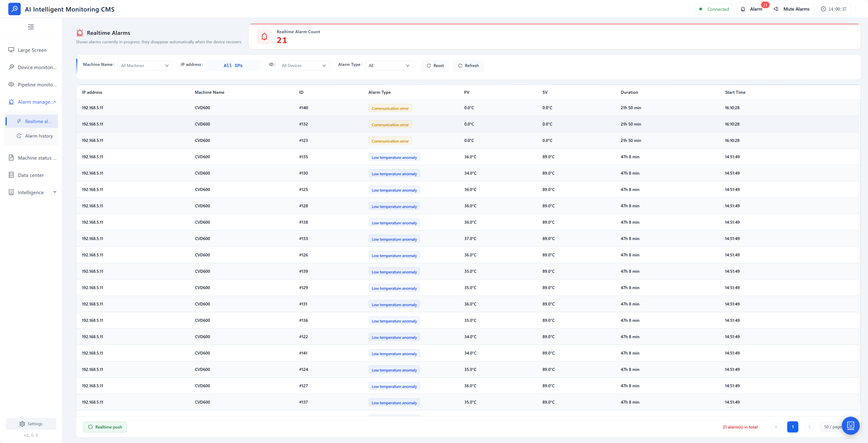Open Alarm history in the sidebar
868x443 pixels.
(x=32, y=136)
